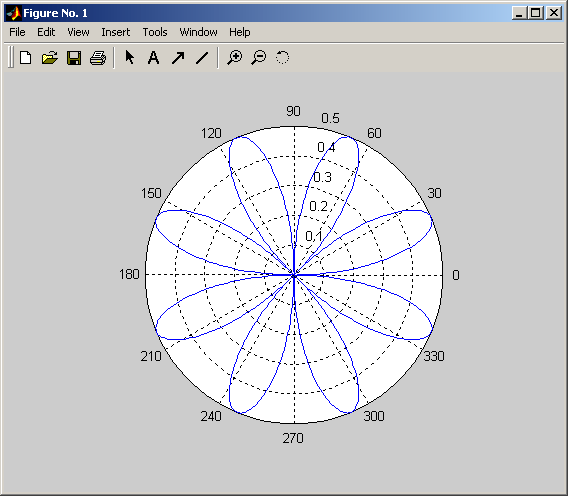Expand the Insert menu
This screenshot has height=496, width=568.
(116, 32)
